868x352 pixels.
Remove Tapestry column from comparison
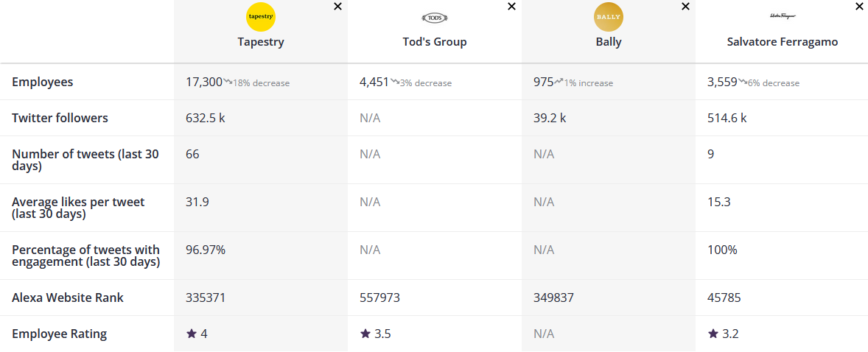coord(337,7)
